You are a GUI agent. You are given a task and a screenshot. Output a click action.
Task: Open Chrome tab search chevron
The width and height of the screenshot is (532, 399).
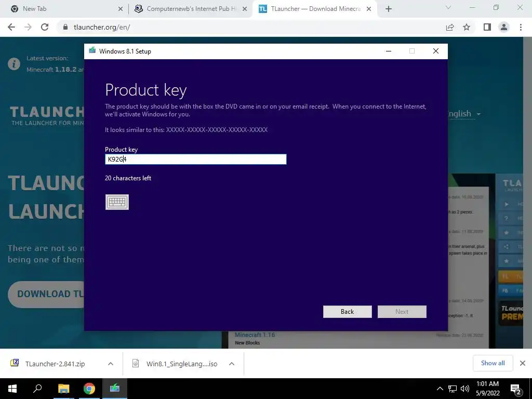click(448, 7)
